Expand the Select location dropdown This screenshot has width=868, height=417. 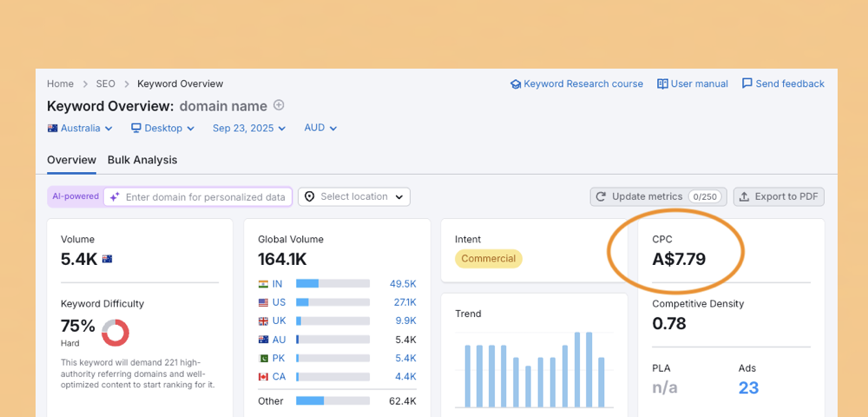point(354,197)
